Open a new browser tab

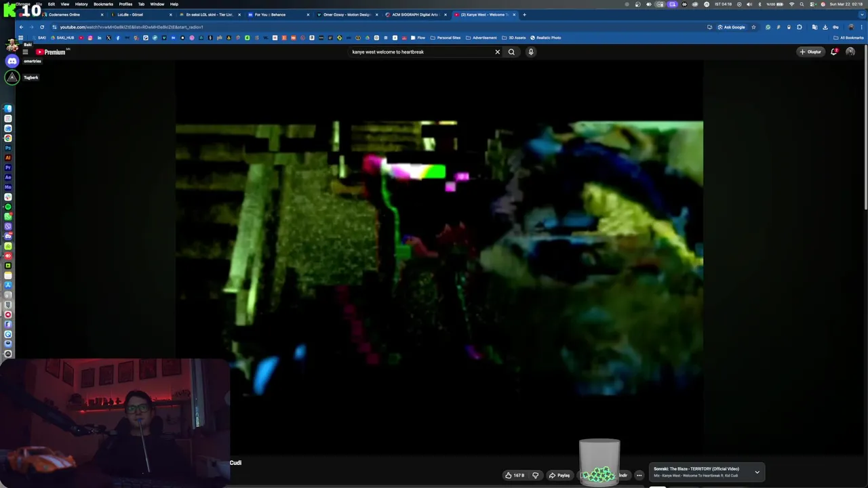(524, 14)
